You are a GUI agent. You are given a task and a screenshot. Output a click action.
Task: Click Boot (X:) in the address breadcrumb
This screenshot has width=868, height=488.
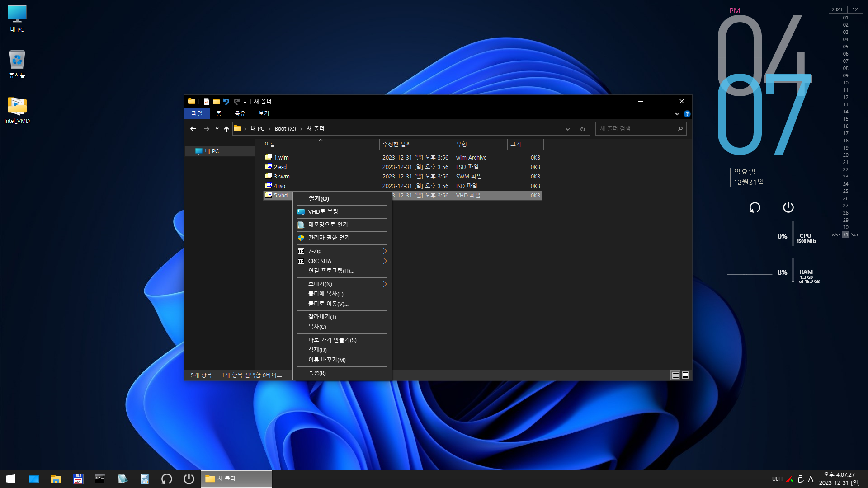pos(285,129)
